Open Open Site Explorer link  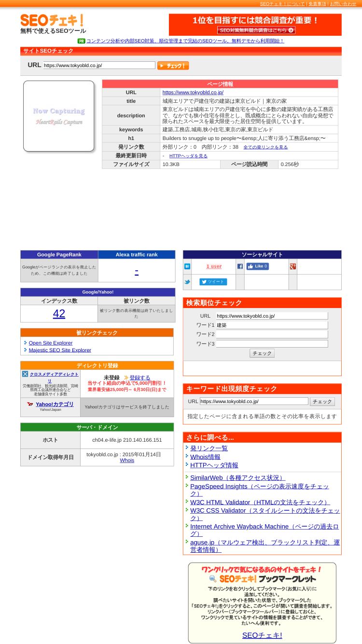51,343
